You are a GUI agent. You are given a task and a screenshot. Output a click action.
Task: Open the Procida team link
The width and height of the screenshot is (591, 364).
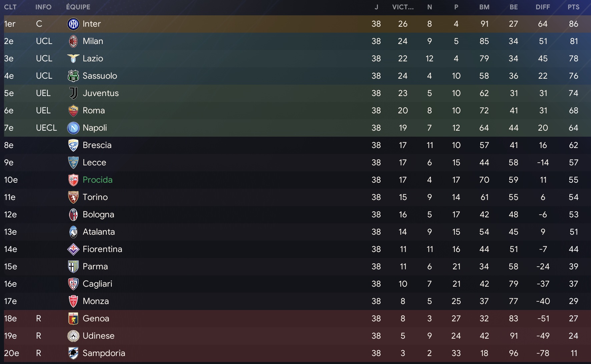coord(98,180)
